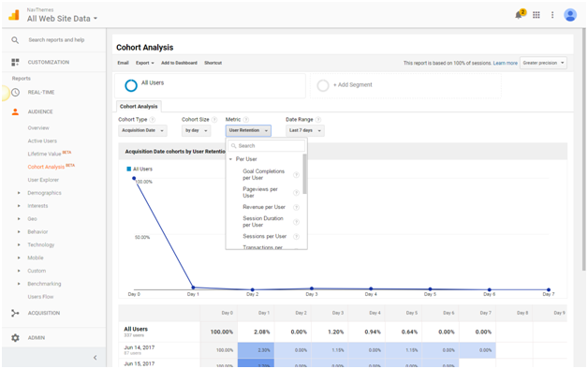This screenshot has height=369, width=588.
Task: Open the All Web Site Data view selector
Action: click(x=62, y=19)
